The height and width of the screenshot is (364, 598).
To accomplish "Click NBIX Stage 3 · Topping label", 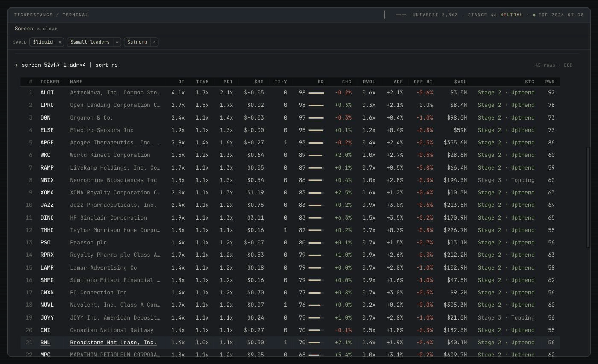I will pos(506,180).
